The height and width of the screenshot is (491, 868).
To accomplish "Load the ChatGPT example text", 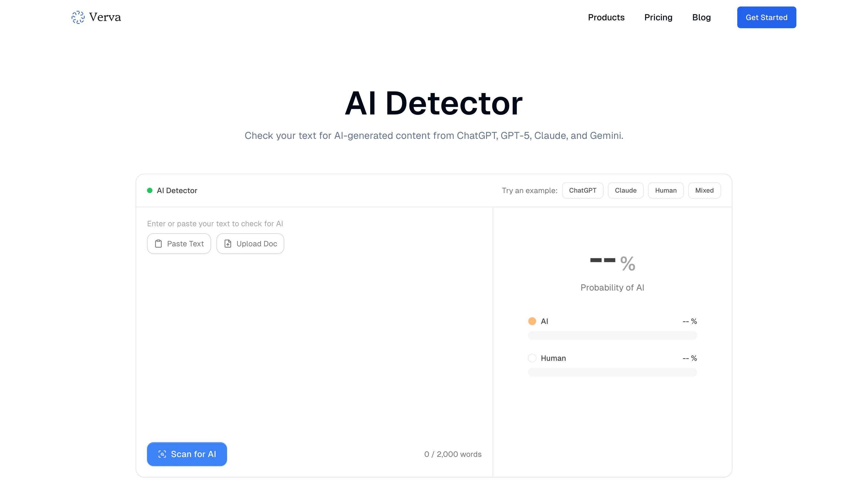I will point(582,190).
